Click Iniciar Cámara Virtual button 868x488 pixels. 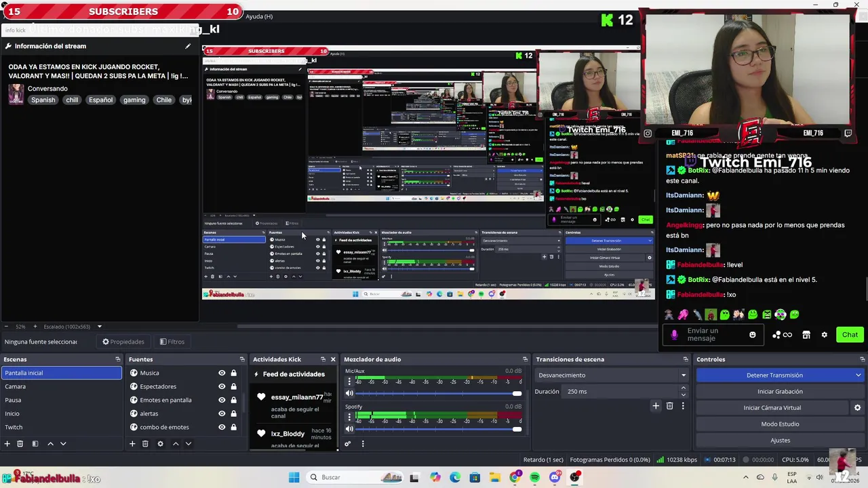pos(772,408)
